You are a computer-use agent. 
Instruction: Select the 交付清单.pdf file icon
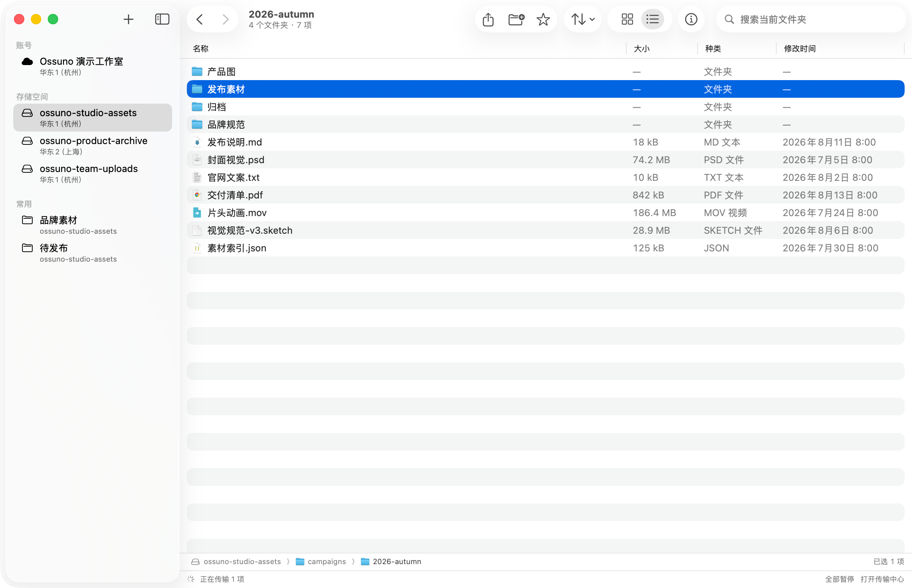tap(197, 195)
